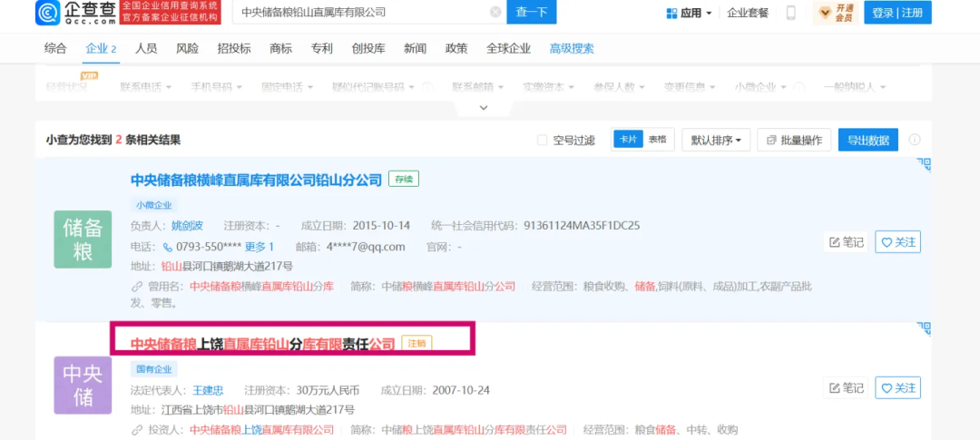Click 关注 on 横峰直属库铅山分公司 card
The image size is (980, 440).
(x=898, y=242)
